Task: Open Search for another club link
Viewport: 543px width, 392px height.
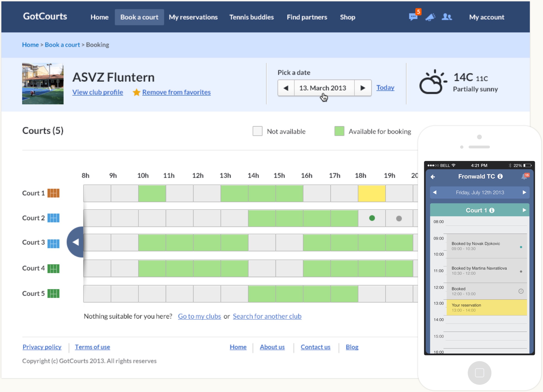Action: click(267, 316)
